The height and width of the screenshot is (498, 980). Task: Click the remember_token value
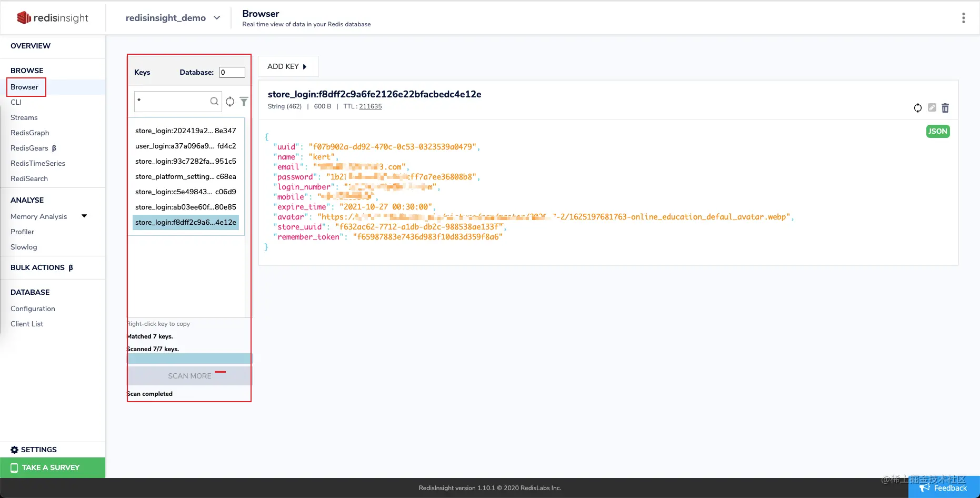[427, 237]
